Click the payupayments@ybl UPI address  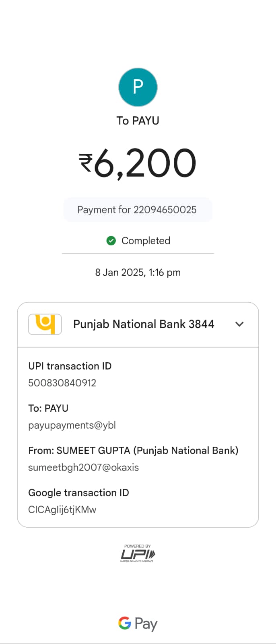pos(72,425)
